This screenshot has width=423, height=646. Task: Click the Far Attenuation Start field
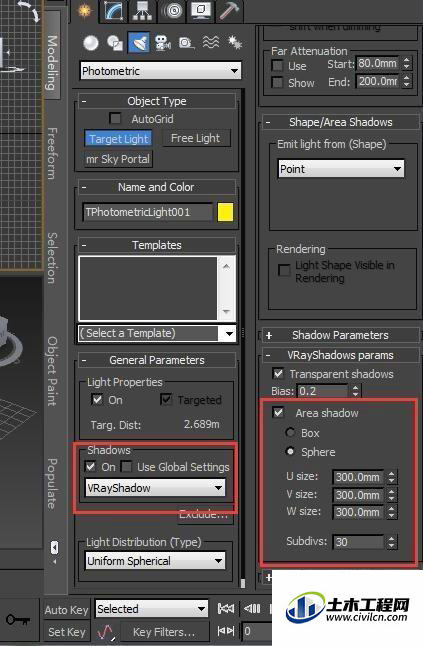pos(377,63)
